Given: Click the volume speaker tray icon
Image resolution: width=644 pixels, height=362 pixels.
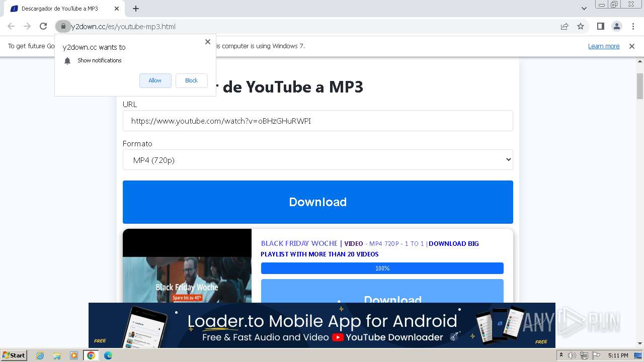Looking at the screenshot, I should [572, 355].
